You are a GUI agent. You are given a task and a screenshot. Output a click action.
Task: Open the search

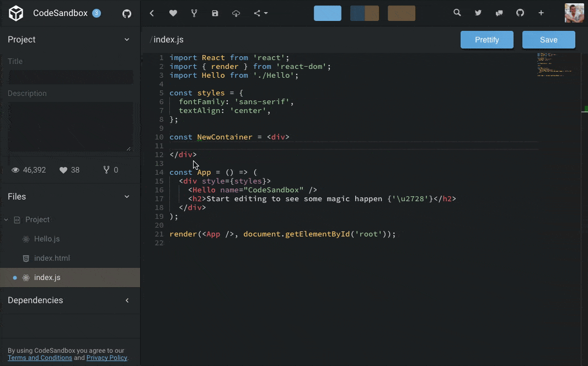[x=457, y=12]
